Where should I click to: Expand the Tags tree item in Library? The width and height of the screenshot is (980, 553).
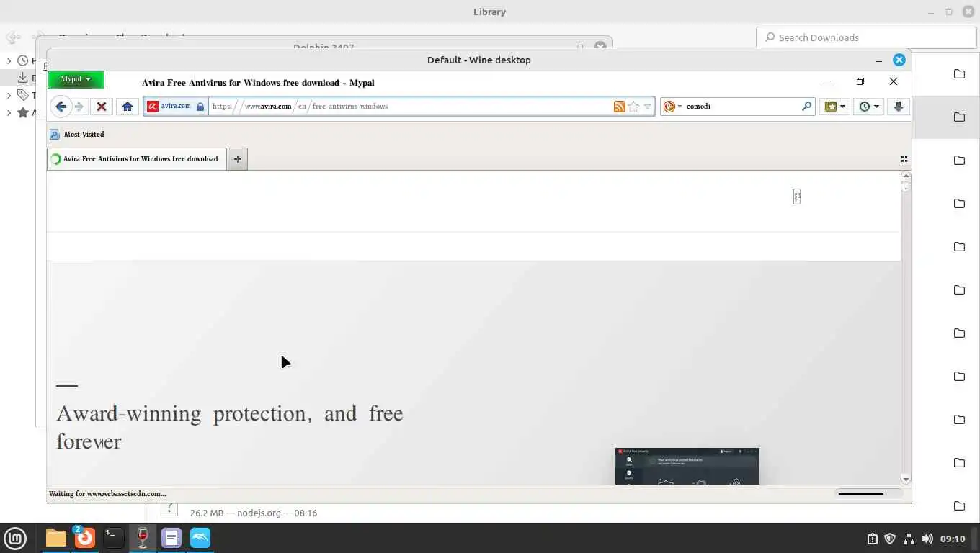[9, 95]
